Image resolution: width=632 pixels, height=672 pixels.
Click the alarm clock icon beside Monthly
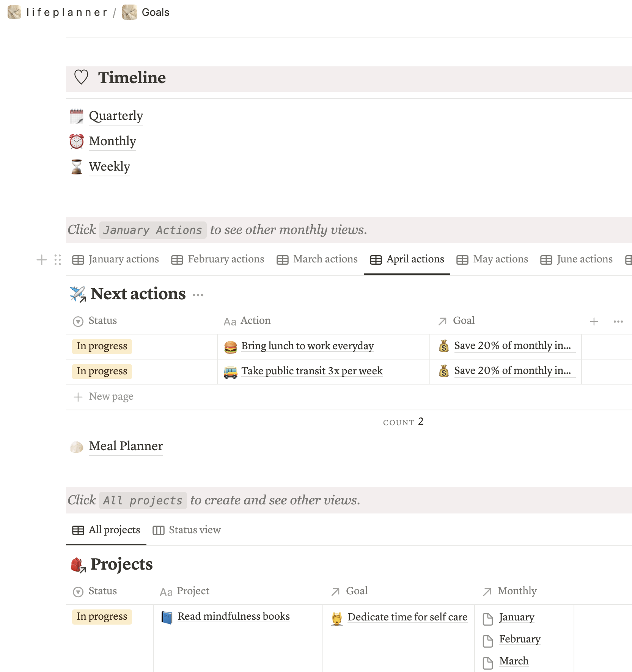pyautogui.click(x=77, y=141)
